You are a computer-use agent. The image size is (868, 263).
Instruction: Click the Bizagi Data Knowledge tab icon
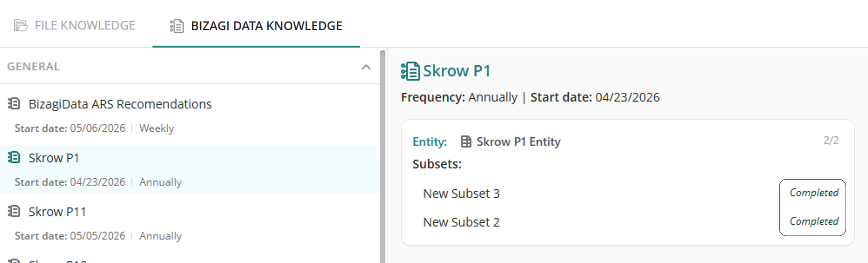tap(177, 26)
